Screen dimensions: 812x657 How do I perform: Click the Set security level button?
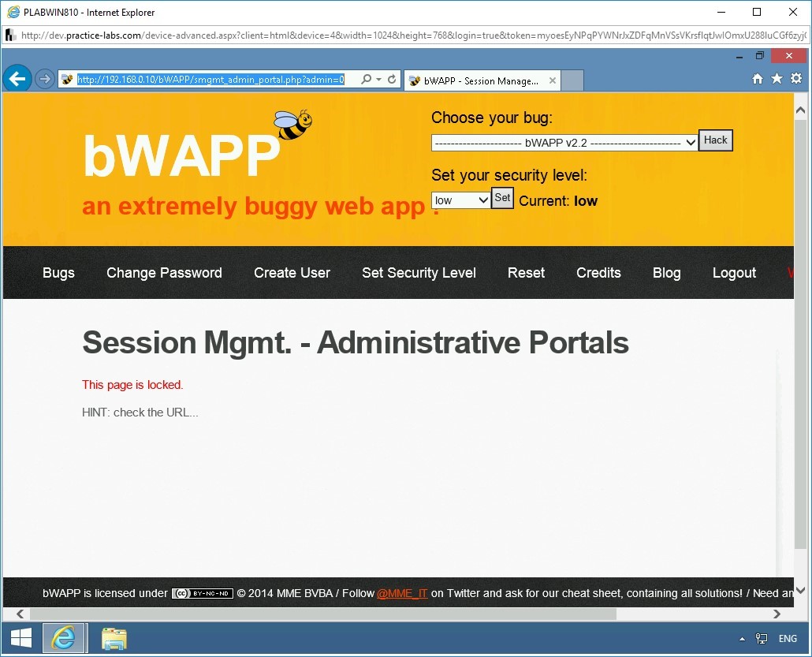[x=502, y=198]
